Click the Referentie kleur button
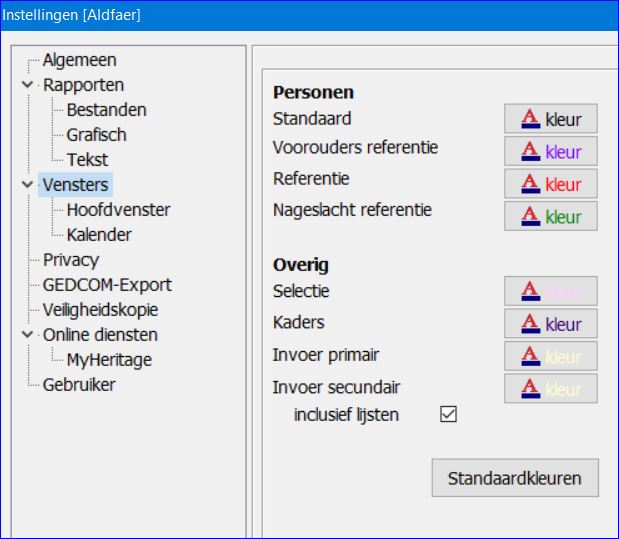619x539 pixels. point(550,184)
